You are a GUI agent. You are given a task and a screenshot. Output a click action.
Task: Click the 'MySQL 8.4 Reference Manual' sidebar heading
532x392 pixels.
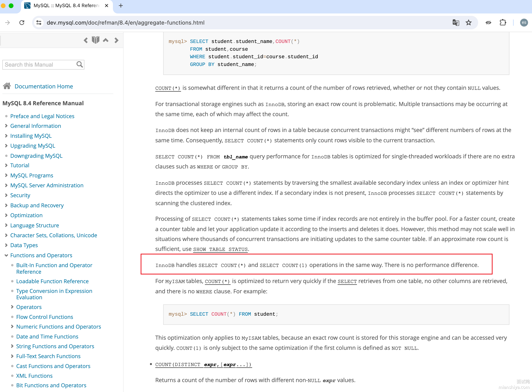coord(43,103)
